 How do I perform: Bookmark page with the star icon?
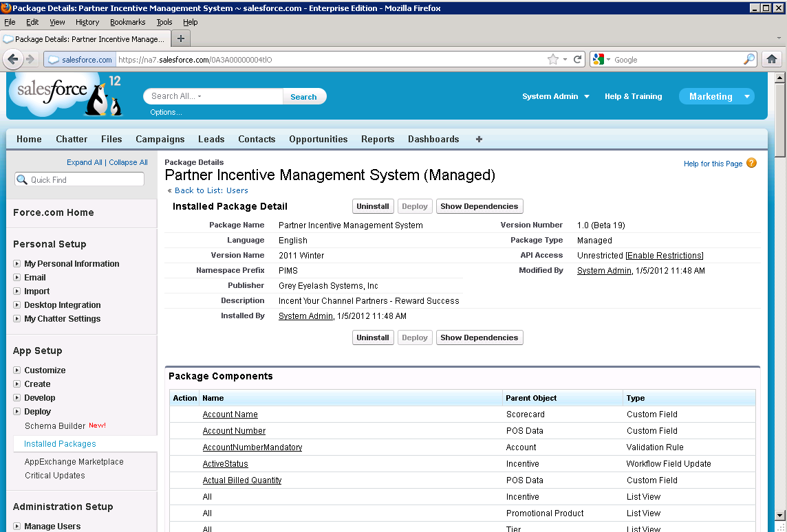553,60
